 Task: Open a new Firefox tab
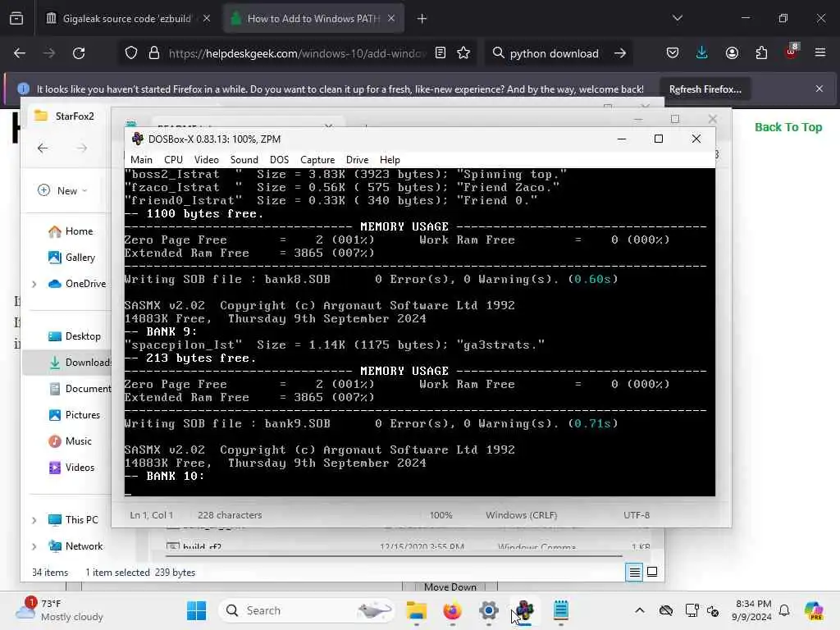(x=422, y=19)
